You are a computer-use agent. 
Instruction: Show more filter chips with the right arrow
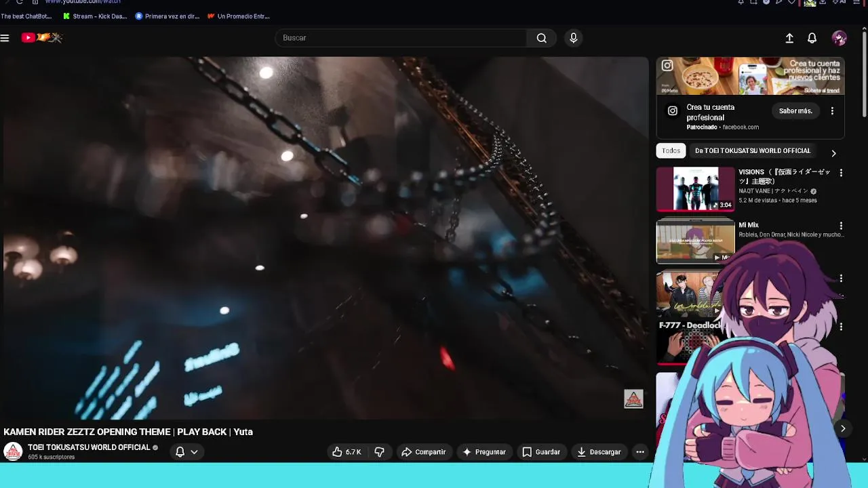click(833, 153)
